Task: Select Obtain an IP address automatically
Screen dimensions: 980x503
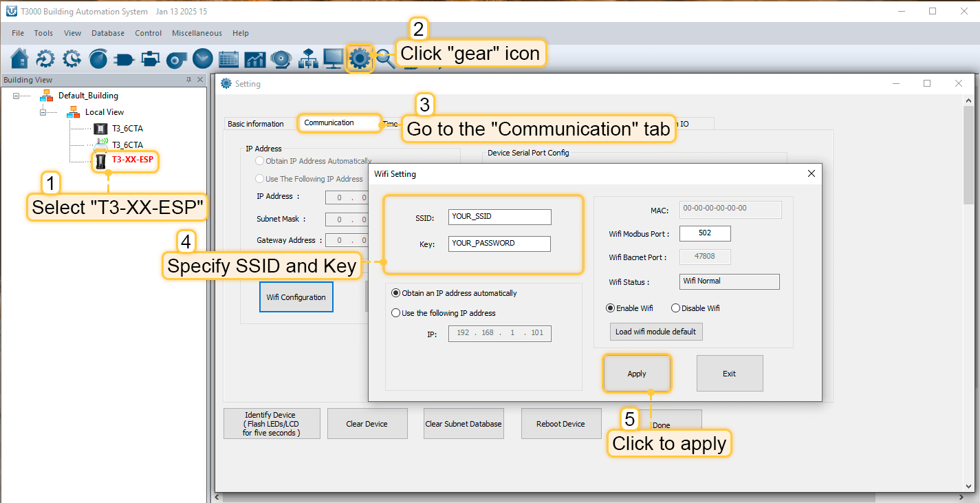Action: click(396, 293)
